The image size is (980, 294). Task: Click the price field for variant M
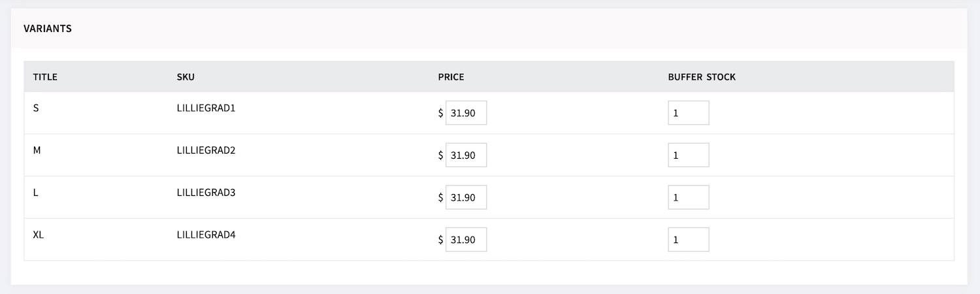466,155
